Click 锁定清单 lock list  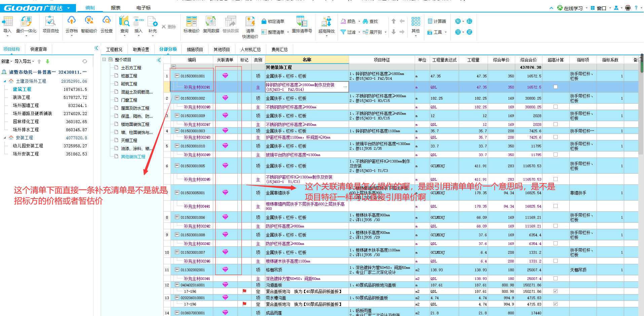point(273,22)
